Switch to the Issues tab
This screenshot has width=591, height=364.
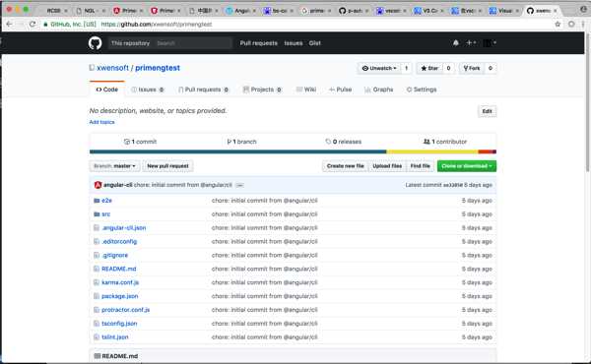pyautogui.click(x=148, y=90)
